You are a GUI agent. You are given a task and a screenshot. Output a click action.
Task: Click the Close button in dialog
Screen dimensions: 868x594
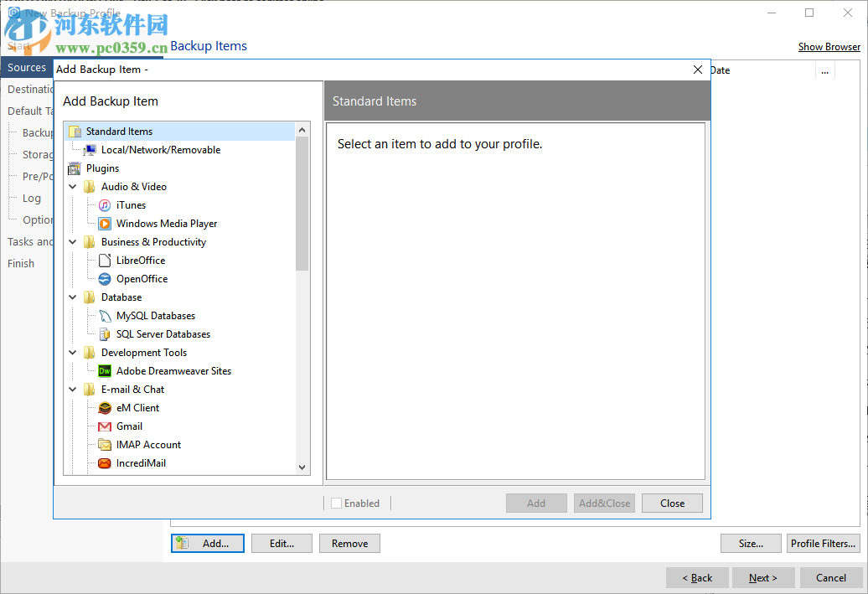672,504
